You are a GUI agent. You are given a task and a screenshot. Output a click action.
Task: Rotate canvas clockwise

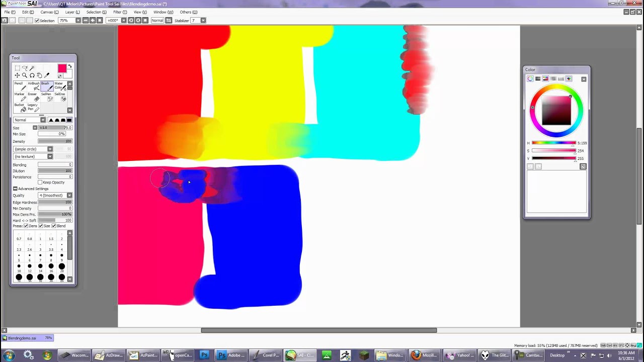click(138, 21)
